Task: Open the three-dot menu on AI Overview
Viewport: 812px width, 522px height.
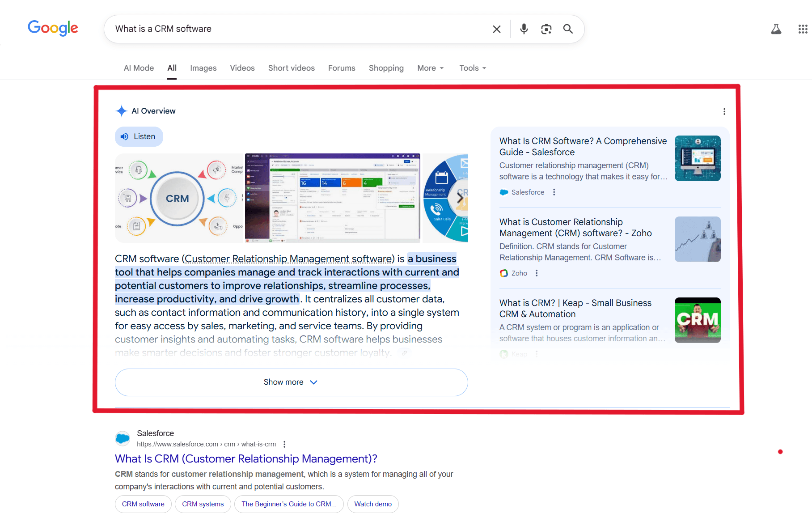Action: pos(724,111)
